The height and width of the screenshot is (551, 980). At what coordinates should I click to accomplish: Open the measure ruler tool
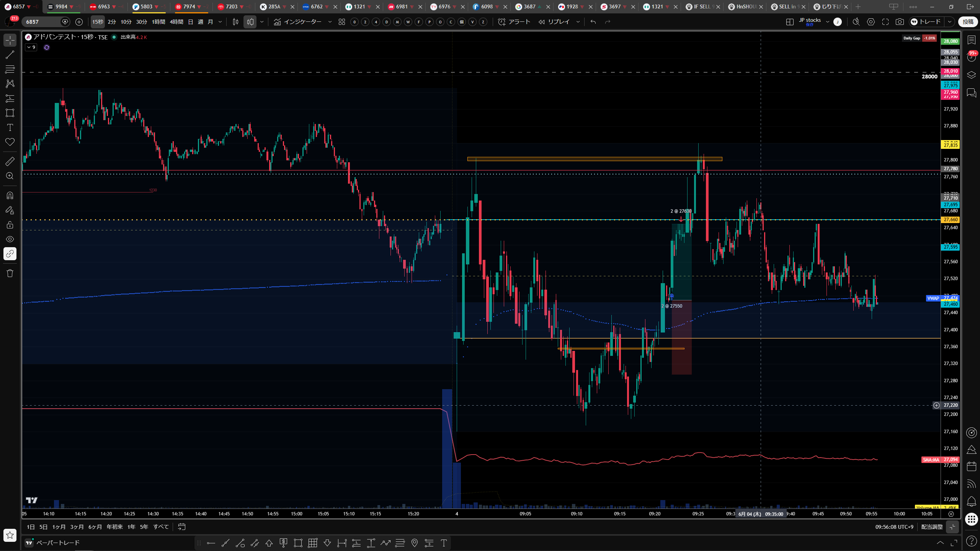[x=10, y=161]
